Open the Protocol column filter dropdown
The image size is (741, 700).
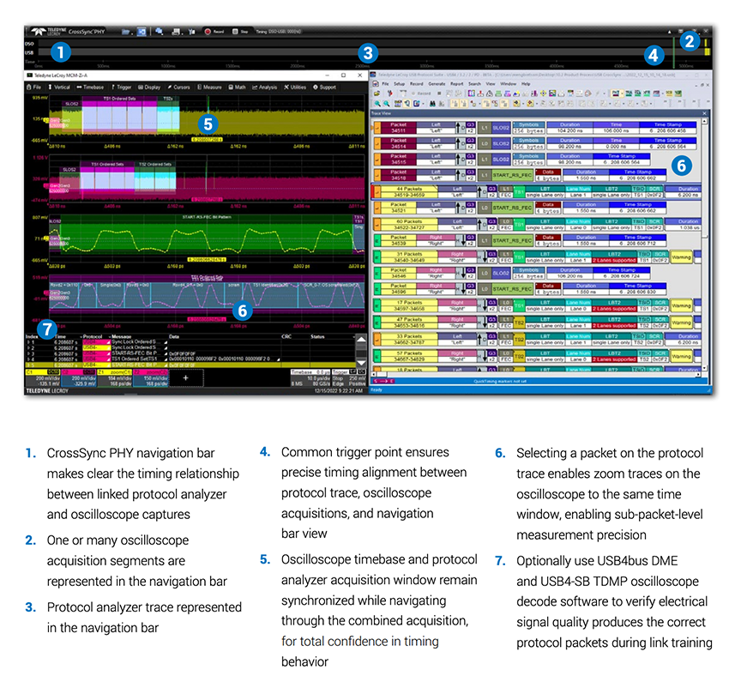point(109,336)
